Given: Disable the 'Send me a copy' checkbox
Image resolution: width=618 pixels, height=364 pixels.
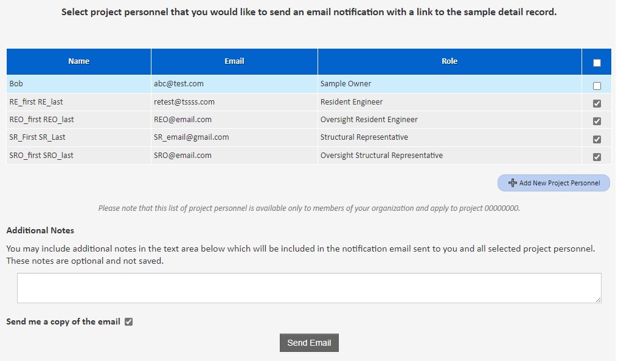Looking at the screenshot, I should [128, 322].
